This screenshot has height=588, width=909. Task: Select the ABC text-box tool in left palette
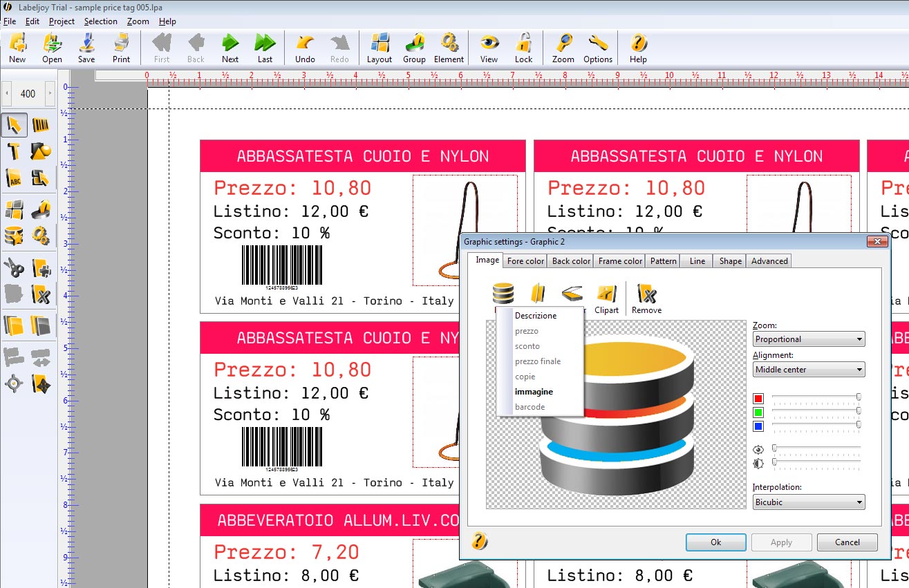[15, 178]
